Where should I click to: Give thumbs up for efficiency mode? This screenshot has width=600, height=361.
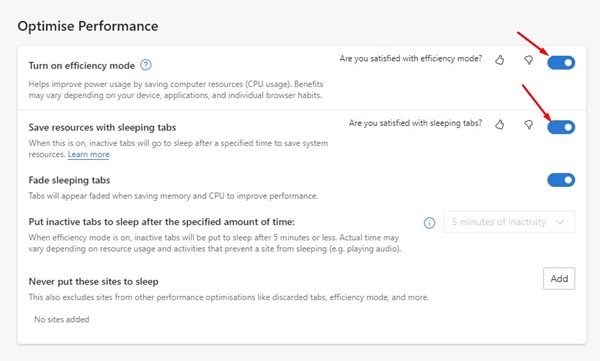coord(499,60)
